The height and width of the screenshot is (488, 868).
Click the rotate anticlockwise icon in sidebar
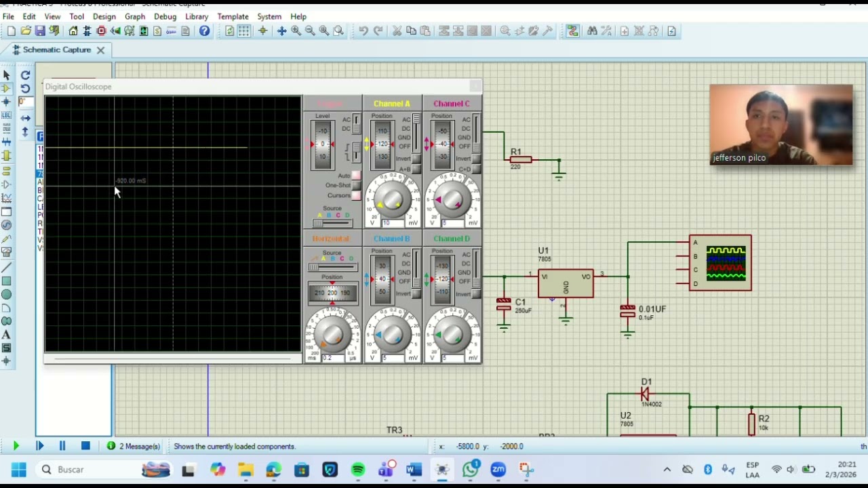tap(25, 89)
